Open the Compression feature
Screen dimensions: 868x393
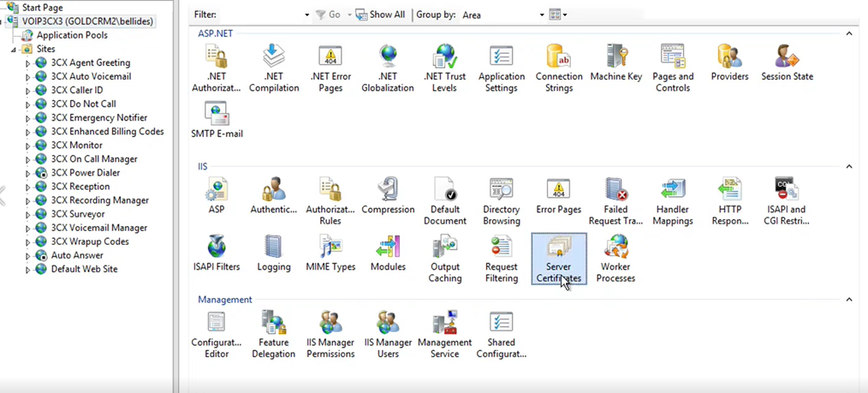pos(388,196)
